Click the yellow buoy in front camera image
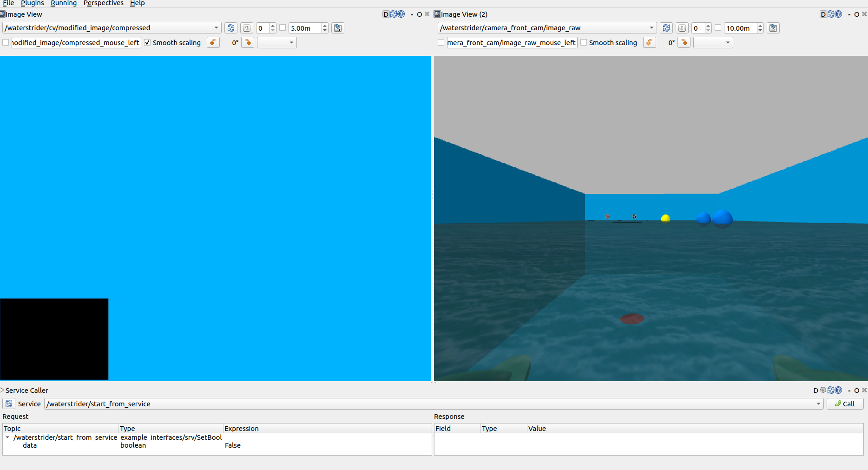The image size is (868, 470). pos(665,218)
